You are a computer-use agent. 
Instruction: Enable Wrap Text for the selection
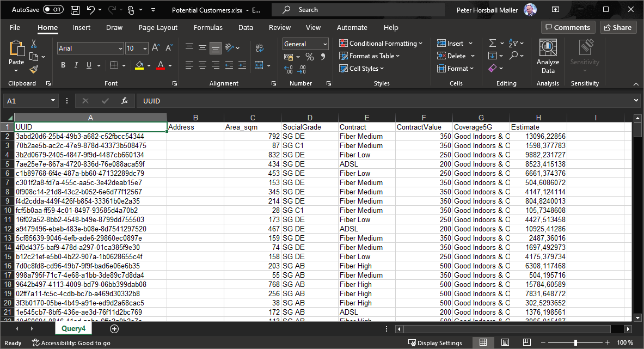(x=260, y=47)
